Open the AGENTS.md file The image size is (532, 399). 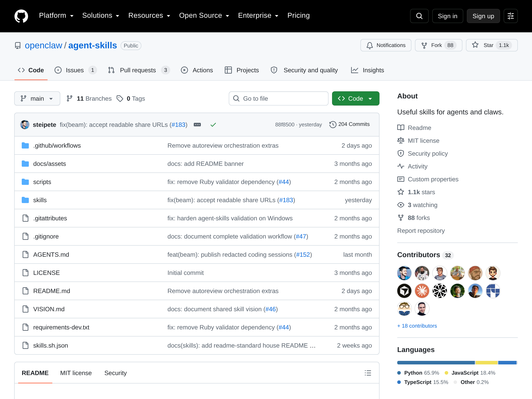pos(51,254)
